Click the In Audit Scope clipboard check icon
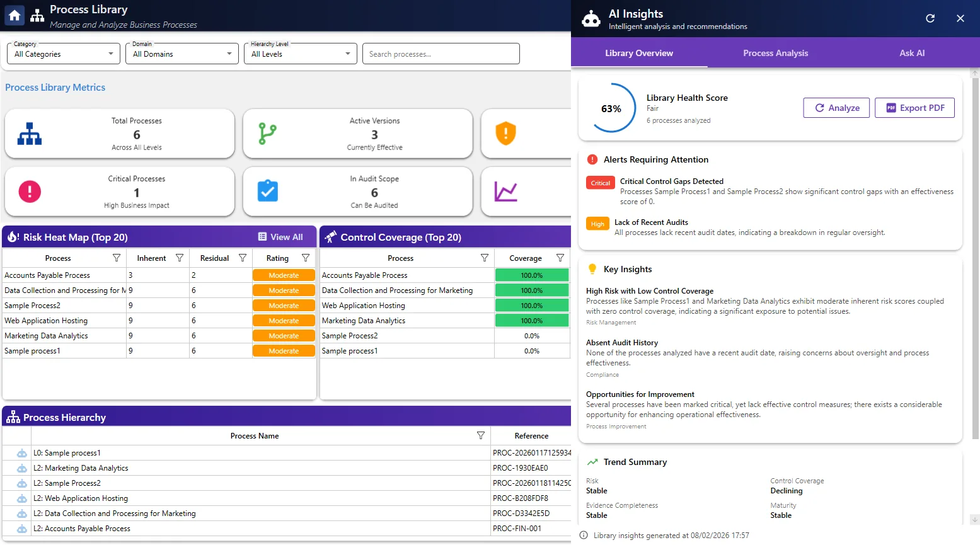This screenshot has width=980, height=545. coord(268,191)
